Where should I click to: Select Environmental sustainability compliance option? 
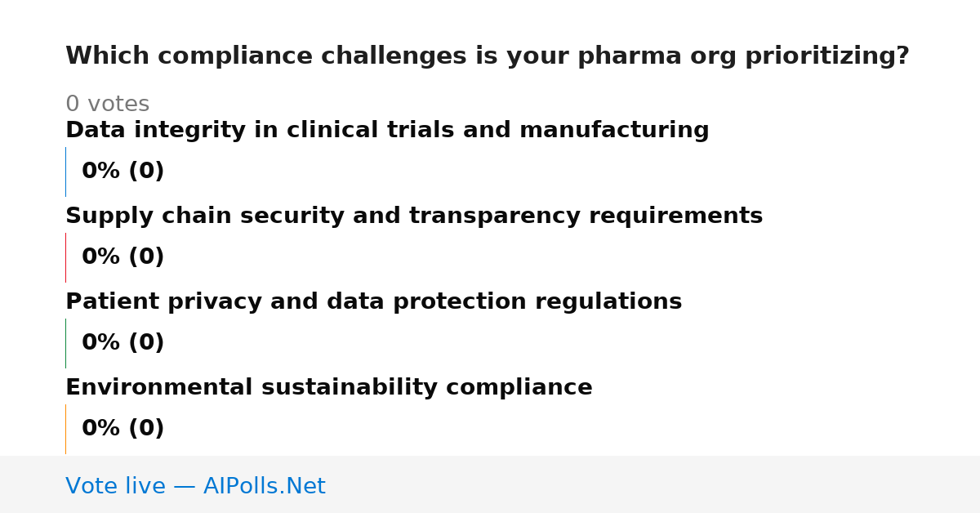[x=329, y=388]
